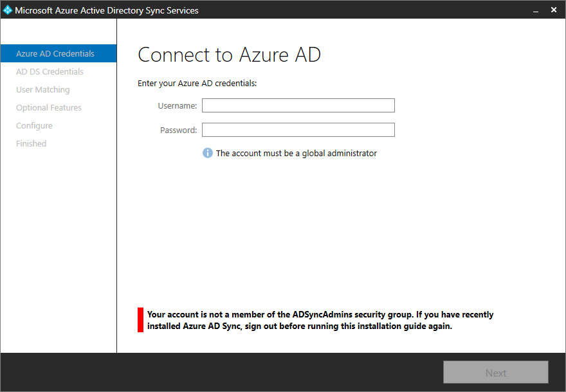
Task: Click the Password label
Action: pos(178,130)
